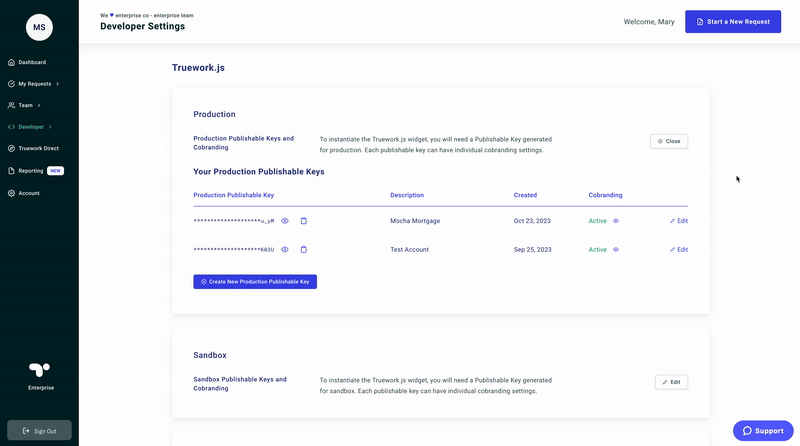Reveal the Mocha Mortgage publishable key
Viewport: 800px width, 446px height.
point(285,221)
